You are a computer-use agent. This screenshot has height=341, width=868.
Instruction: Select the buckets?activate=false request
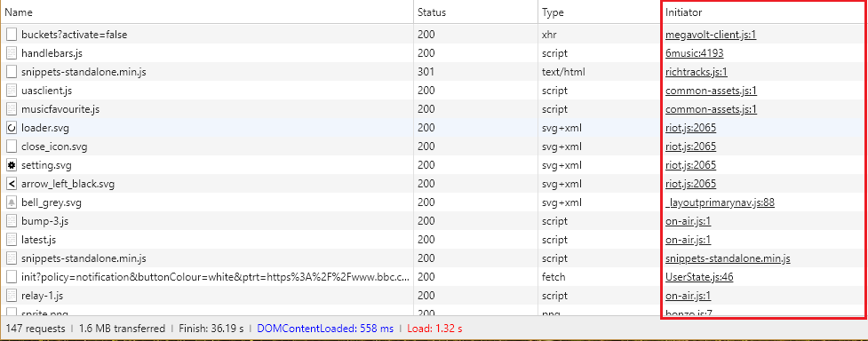[434, 35]
